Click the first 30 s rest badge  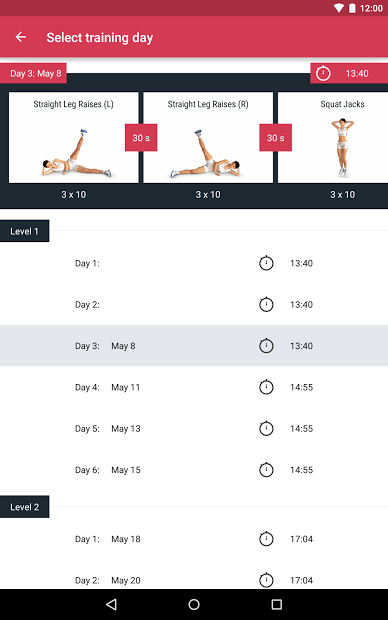pyautogui.click(x=141, y=138)
